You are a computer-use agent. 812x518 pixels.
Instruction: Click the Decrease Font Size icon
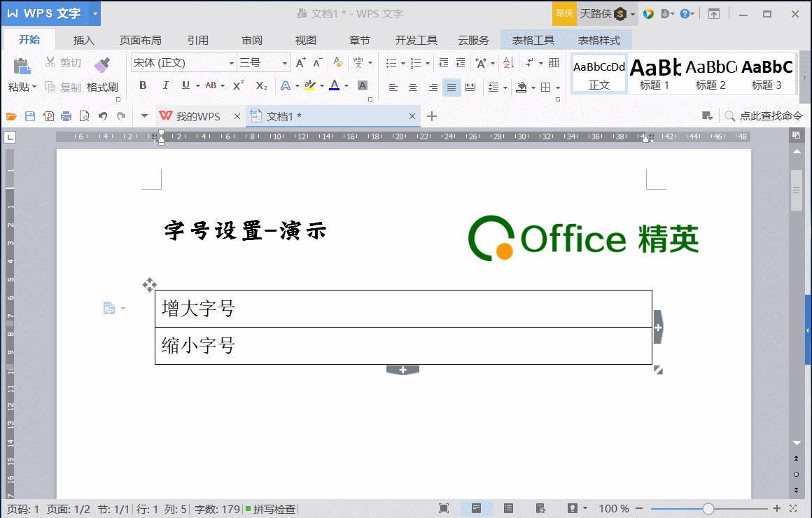coord(316,62)
